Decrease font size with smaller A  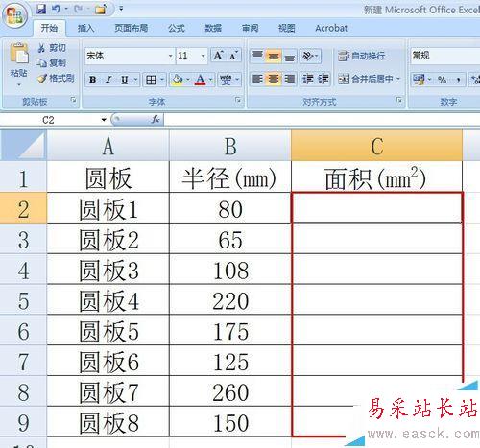pyautogui.click(x=233, y=56)
